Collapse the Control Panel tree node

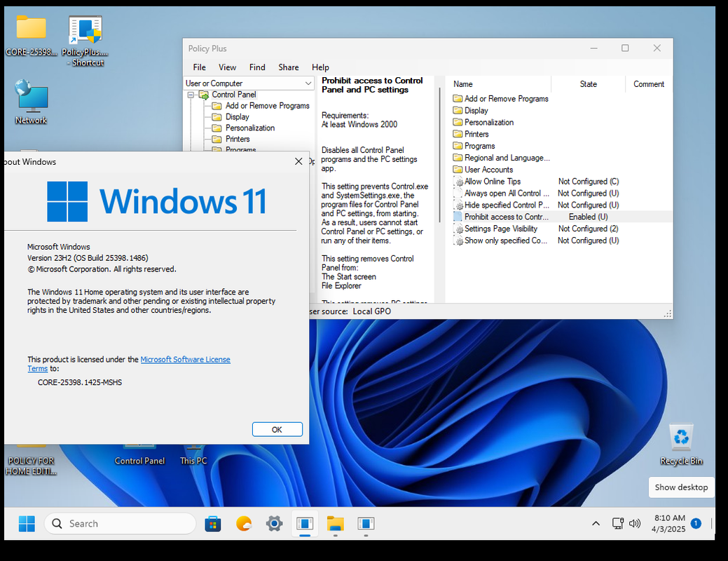click(x=191, y=95)
